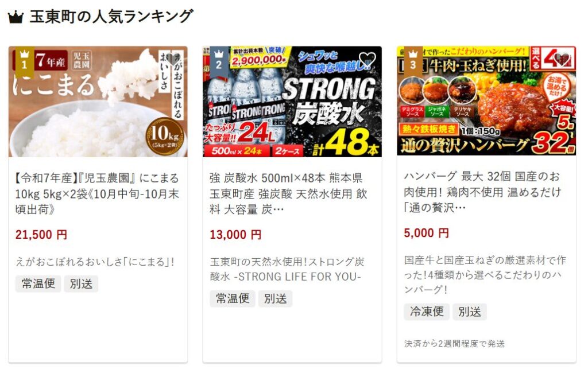Screen dimensions: 588x369
Task: Open the Nikomaru rice product image
Action: pyautogui.click(x=98, y=102)
